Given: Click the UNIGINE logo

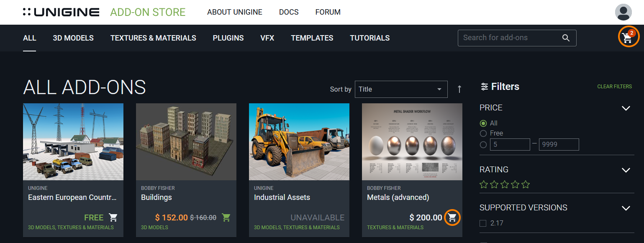Looking at the screenshot, I should (61, 12).
